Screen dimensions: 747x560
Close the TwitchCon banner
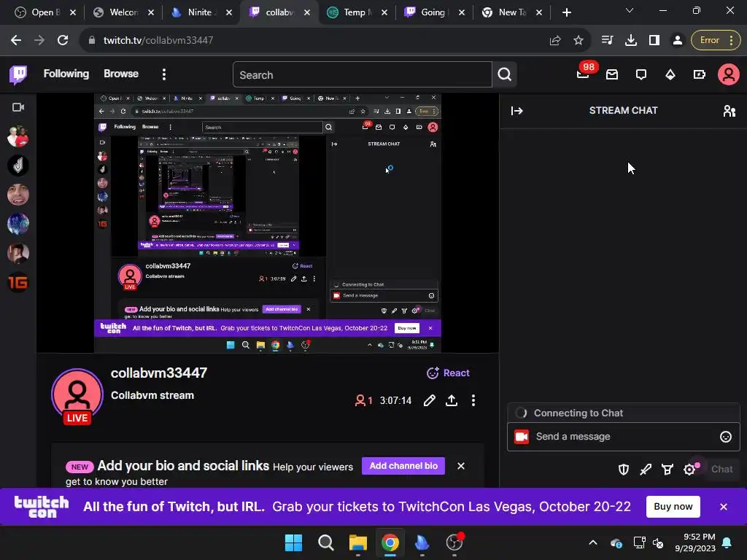pyautogui.click(x=724, y=507)
